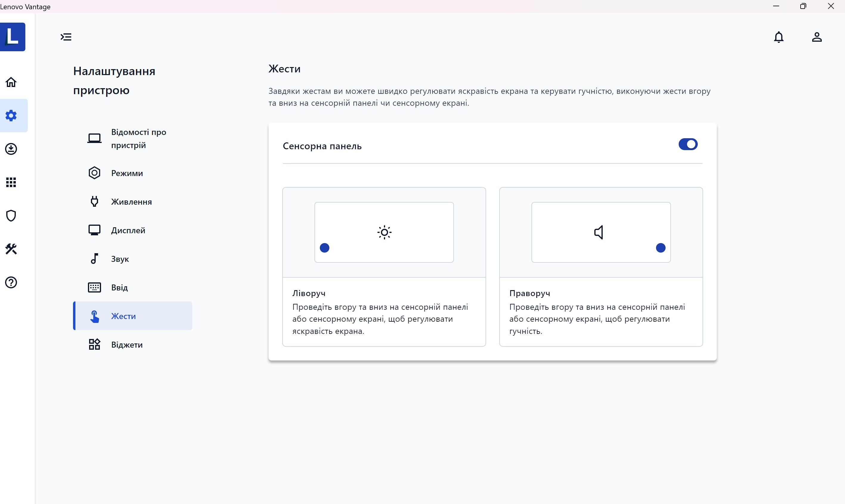Click the Відомості про пристрій icon
The width and height of the screenshot is (845, 504).
[x=94, y=137]
